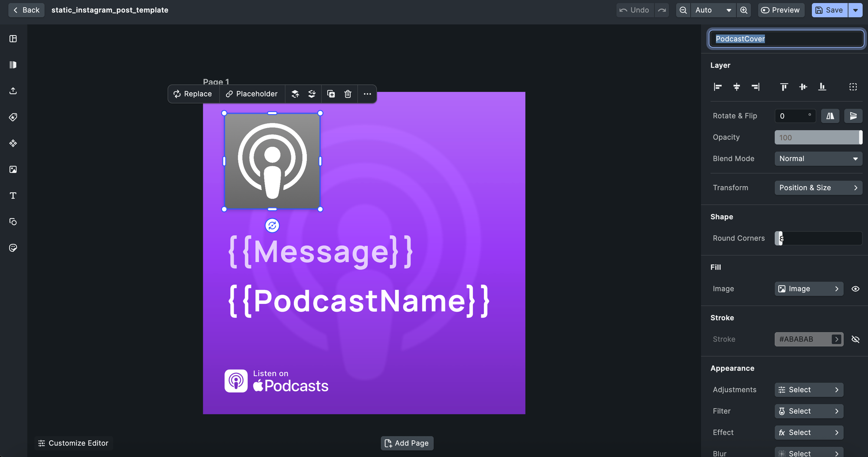Zoom in with the magnifier plus icon
Viewport: 868px width, 457px height.
tap(744, 10)
